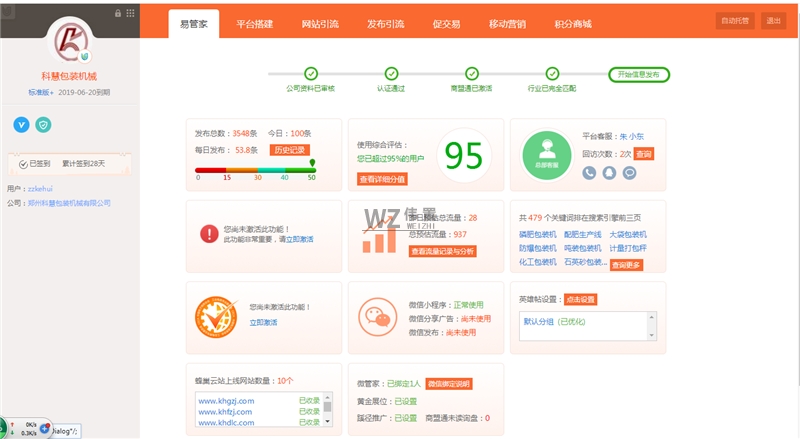Click the 已签到 check-in checkmark
The image size is (800, 439).
(x=22, y=163)
